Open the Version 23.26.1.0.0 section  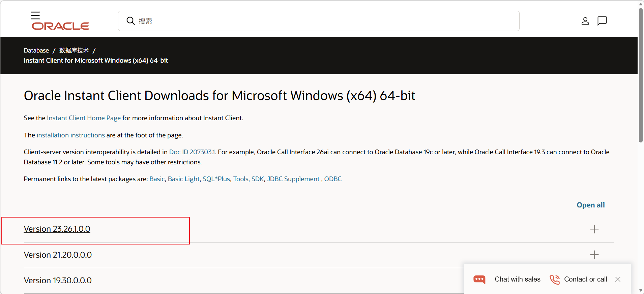click(57, 229)
